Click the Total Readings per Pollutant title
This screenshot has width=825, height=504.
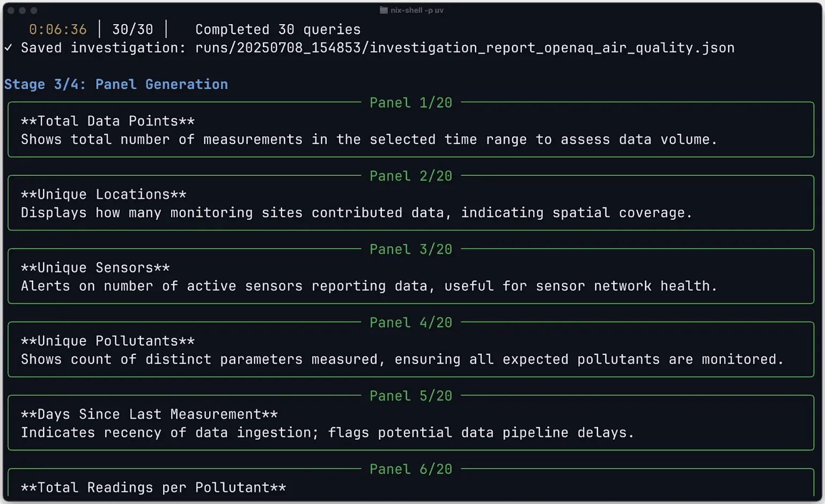click(153, 487)
